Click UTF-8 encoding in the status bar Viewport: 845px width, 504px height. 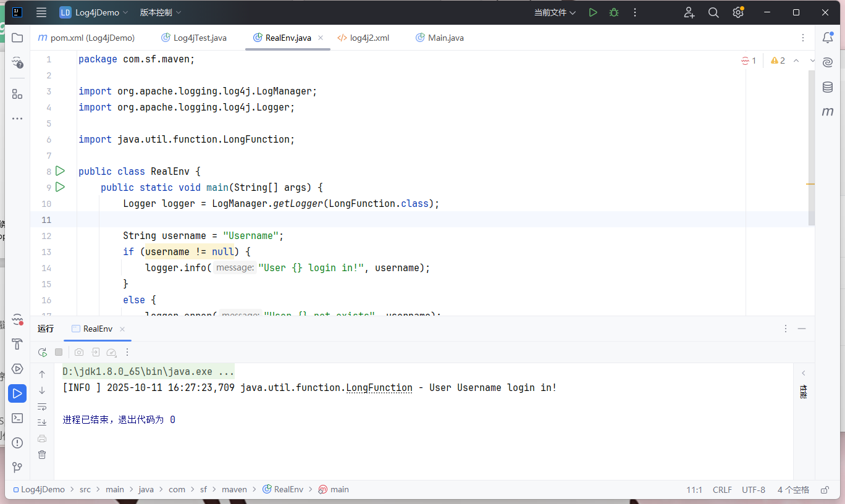pyautogui.click(x=754, y=490)
